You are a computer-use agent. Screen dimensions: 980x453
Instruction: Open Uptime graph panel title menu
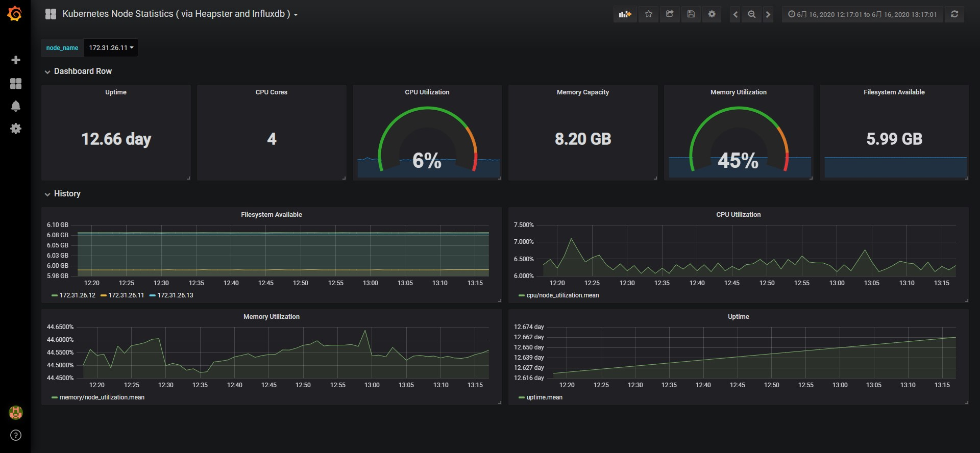[x=739, y=317]
